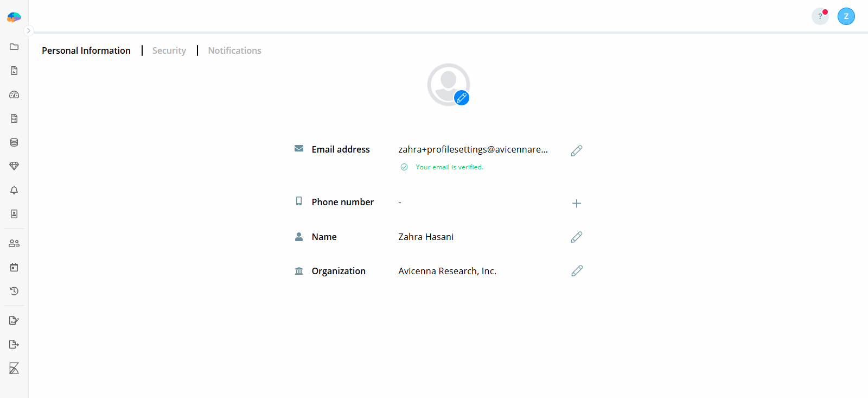Edit the email address
868x398 pixels.
click(x=577, y=150)
